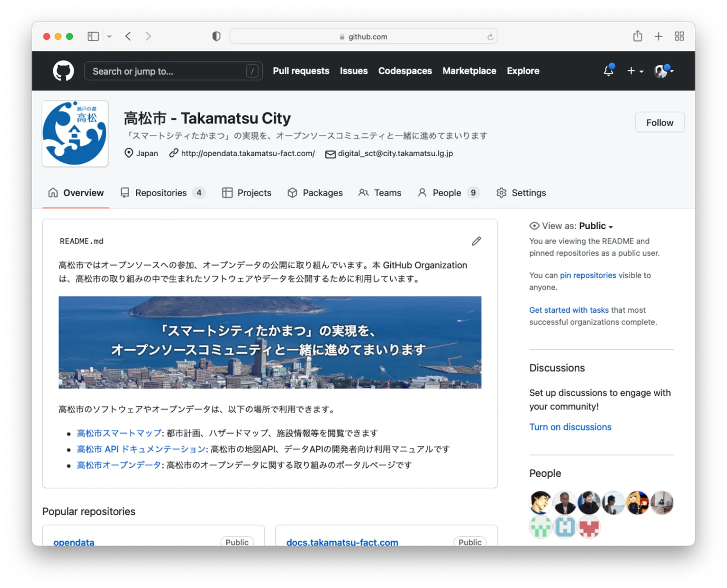Open the docs.takamatsu-fact.com repository
Screen dimensions: 727x588
coord(342,542)
